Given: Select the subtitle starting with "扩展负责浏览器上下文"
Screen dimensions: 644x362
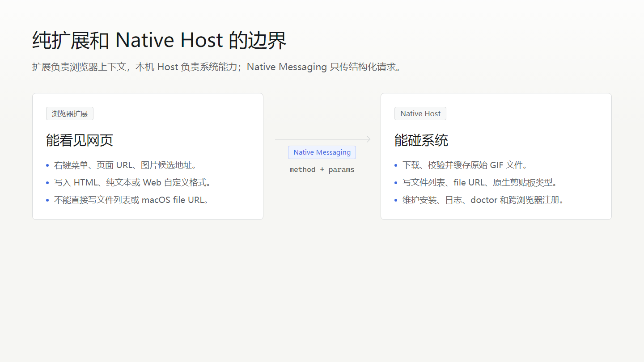Looking at the screenshot, I should click(x=217, y=67).
